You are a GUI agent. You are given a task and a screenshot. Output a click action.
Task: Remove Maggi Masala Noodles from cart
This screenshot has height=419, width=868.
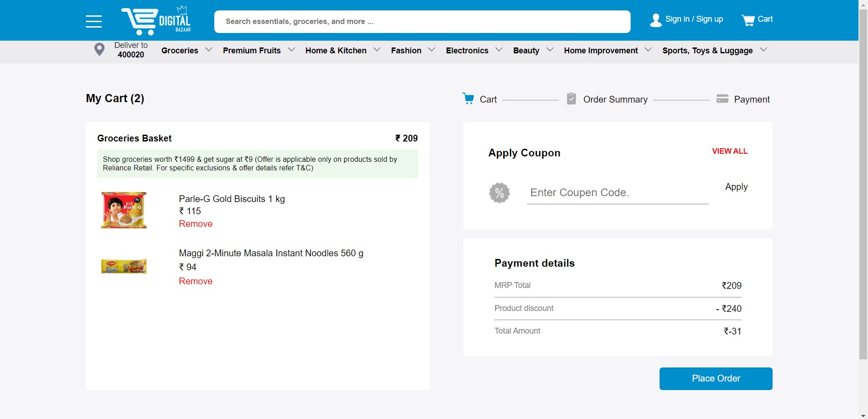pos(196,281)
